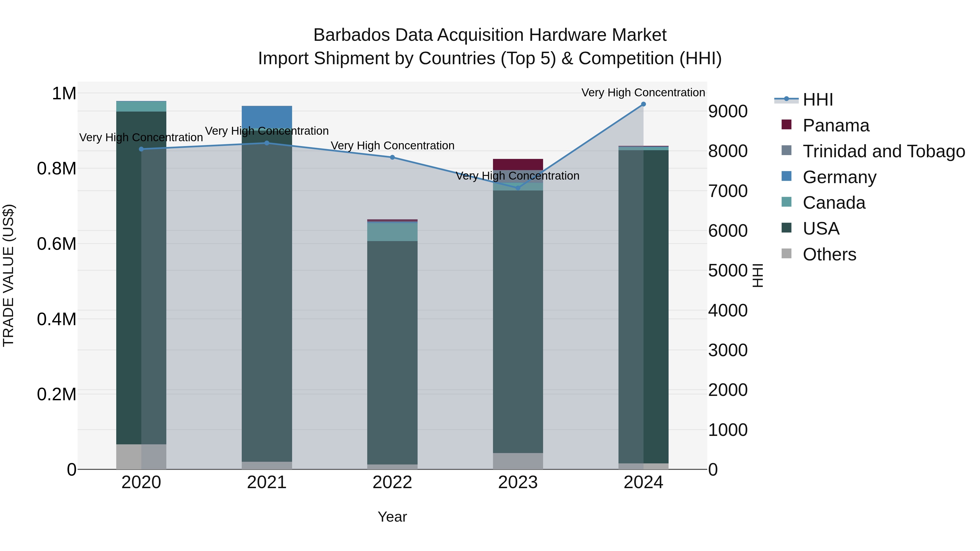Click the Panama segment atop the 2023 bar
Image resolution: width=980 pixels, height=551 pixels.
coord(518,164)
